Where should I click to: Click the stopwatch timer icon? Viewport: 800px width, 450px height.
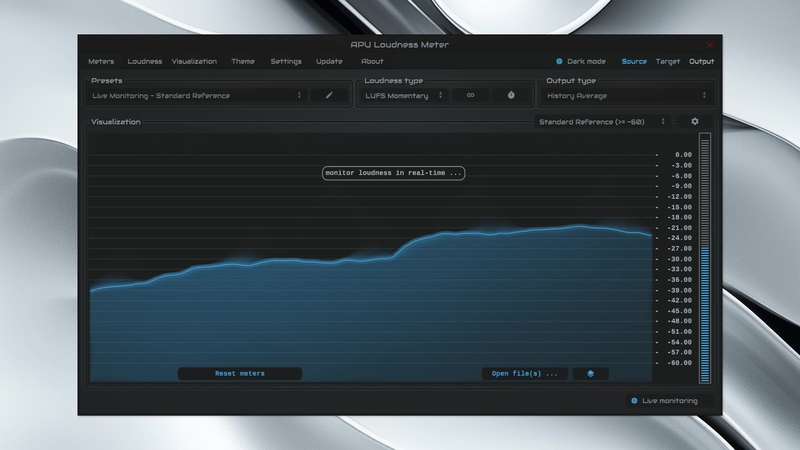coord(511,95)
